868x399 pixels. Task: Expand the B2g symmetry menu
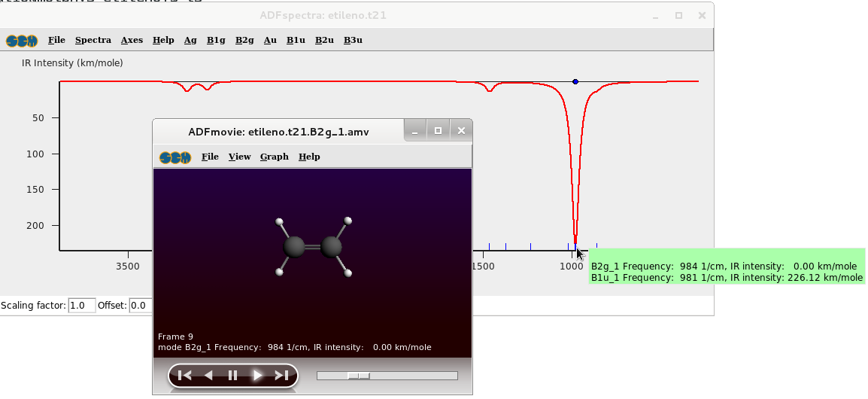pos(244,41)
